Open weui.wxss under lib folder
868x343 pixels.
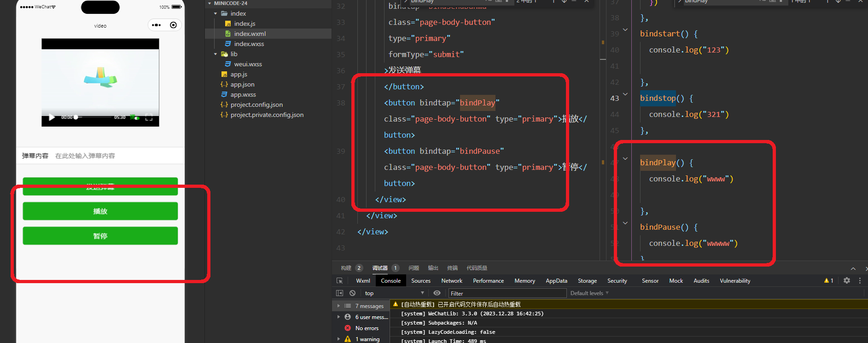248,64
